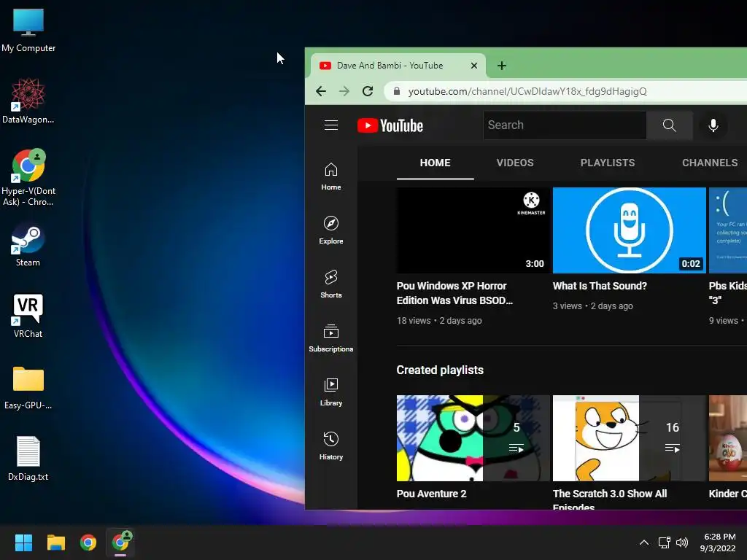Click Pou Aventure 2 playlist title

pyautogui.click(x=432, y=494)
